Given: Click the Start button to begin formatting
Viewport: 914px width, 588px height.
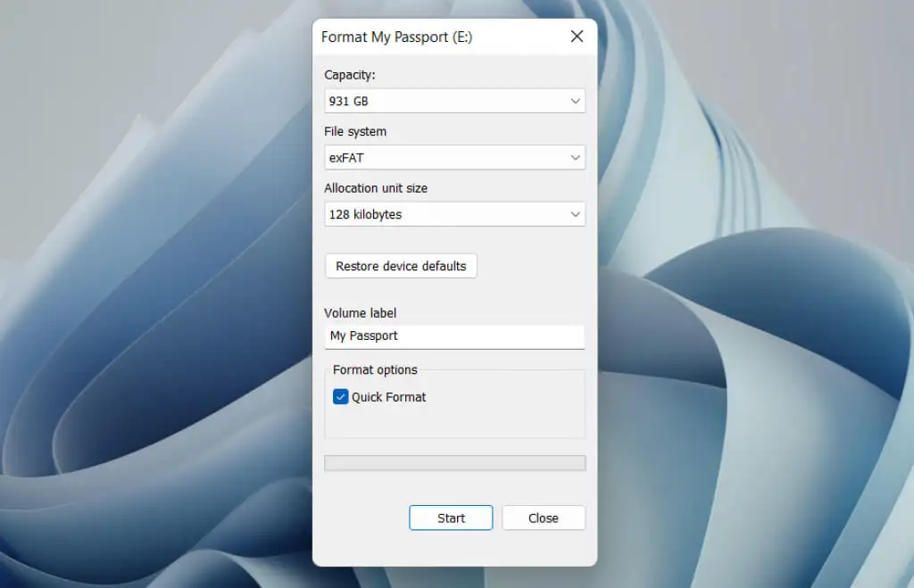Looking at the screenshot, I should coord(451,518).
